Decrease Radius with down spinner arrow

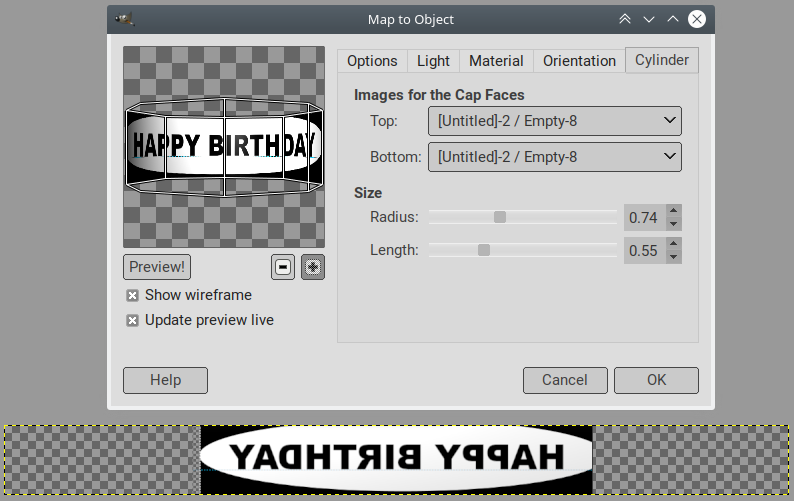tap(673, 224)
